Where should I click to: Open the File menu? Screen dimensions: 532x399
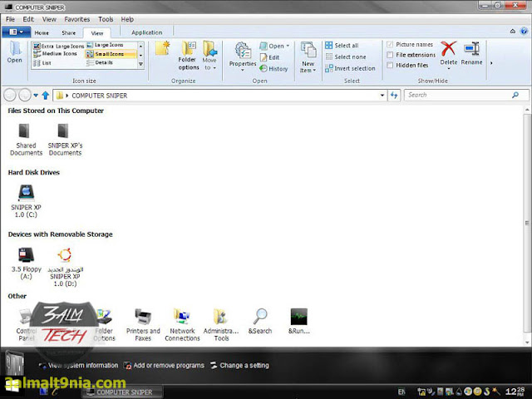[x=10, y=19]
